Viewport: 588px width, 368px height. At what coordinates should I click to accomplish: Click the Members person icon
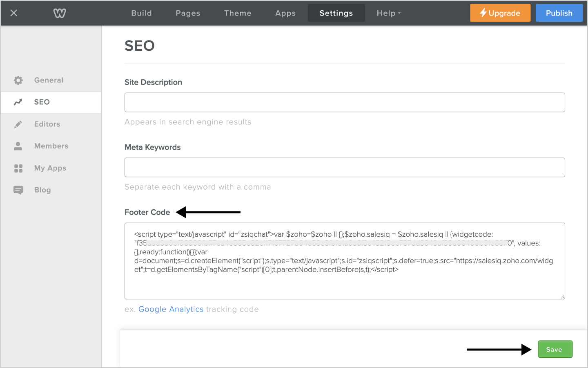18,146
